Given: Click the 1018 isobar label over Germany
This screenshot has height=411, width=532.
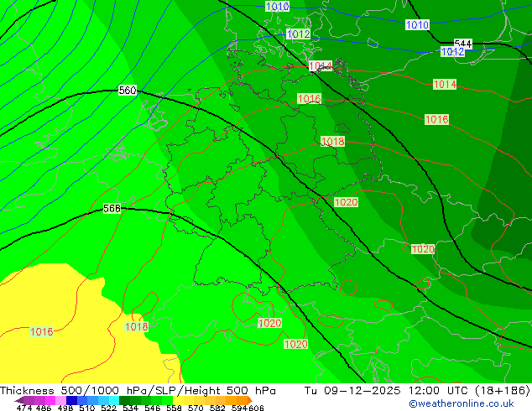Looking at the screenshot, I should [332, 141].
